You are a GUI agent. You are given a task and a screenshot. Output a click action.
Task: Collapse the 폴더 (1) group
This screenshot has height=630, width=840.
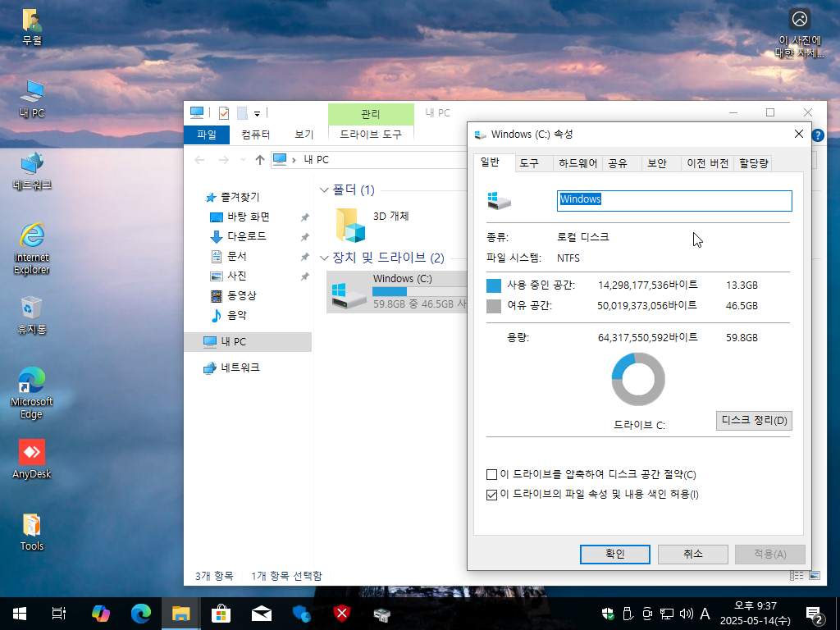(x=324, y=190)
